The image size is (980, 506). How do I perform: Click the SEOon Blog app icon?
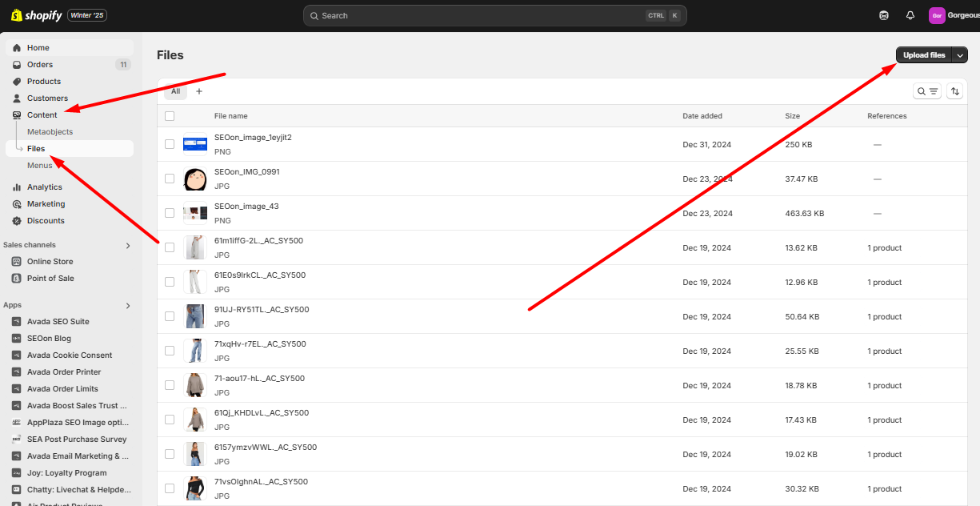[x=17, y=339]
